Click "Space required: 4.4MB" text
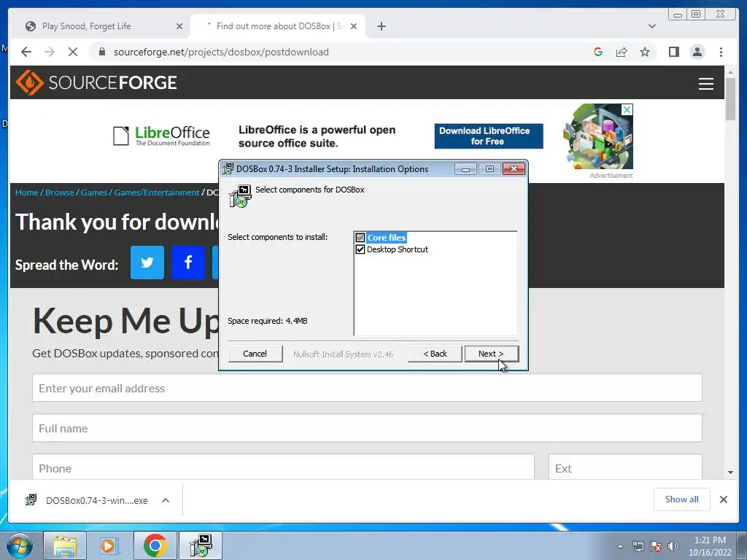747x560 pixels. [x=267, y=321]
